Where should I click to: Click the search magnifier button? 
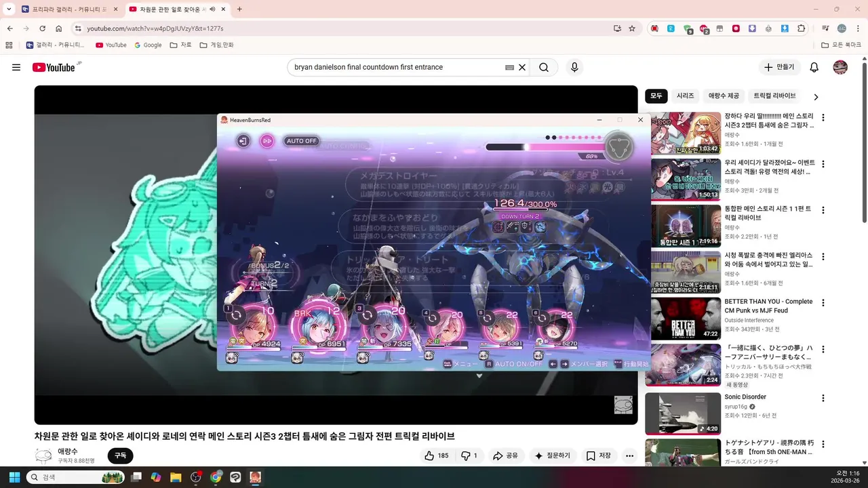point(544,67)
